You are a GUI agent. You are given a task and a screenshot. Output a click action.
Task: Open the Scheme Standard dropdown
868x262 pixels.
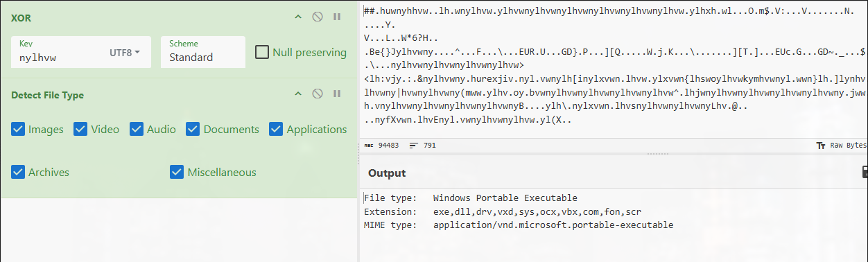tap(203, 52)
